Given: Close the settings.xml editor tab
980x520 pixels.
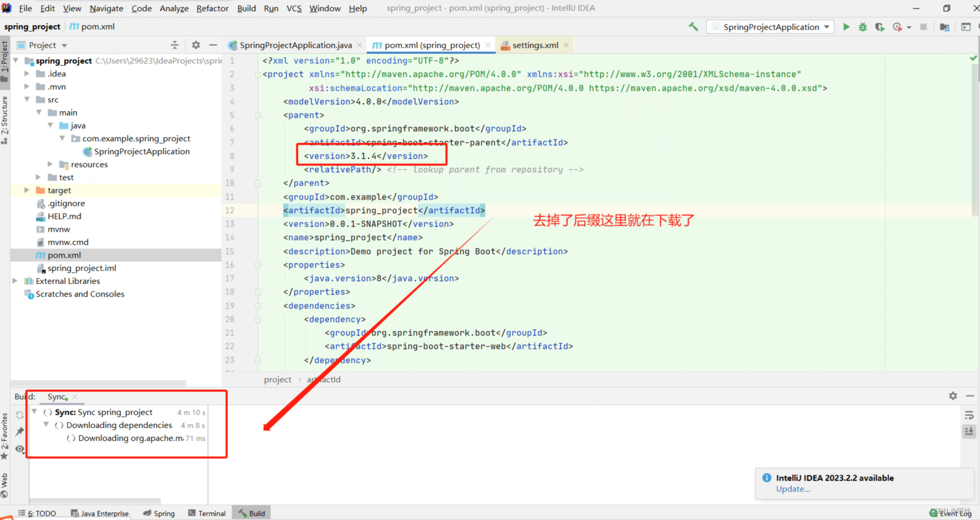Looking at the screenshot, I should tap(566, 45).
